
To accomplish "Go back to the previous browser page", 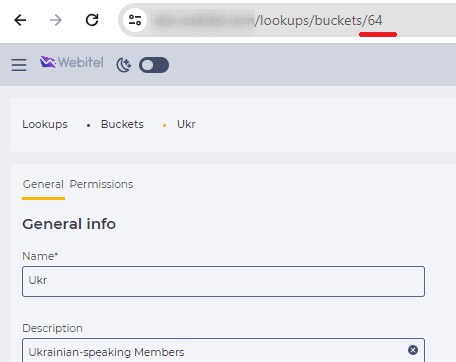I will 20,20.
